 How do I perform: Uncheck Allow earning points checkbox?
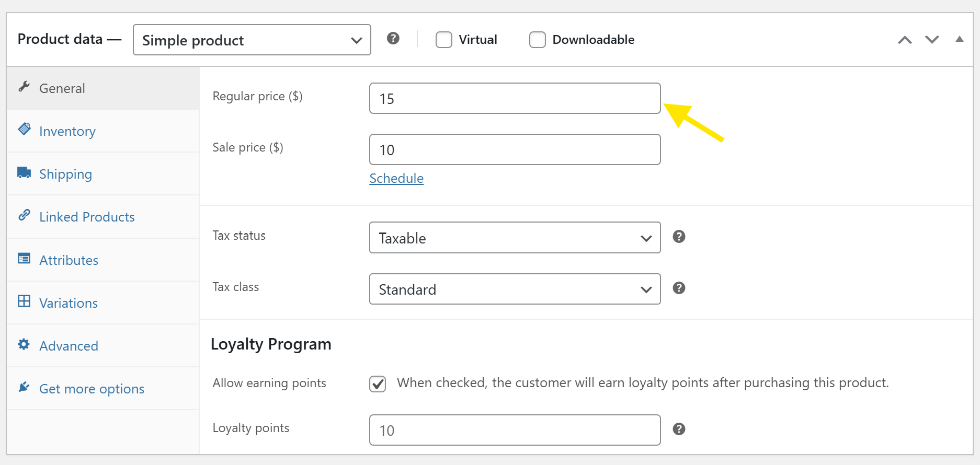point(378,383)
